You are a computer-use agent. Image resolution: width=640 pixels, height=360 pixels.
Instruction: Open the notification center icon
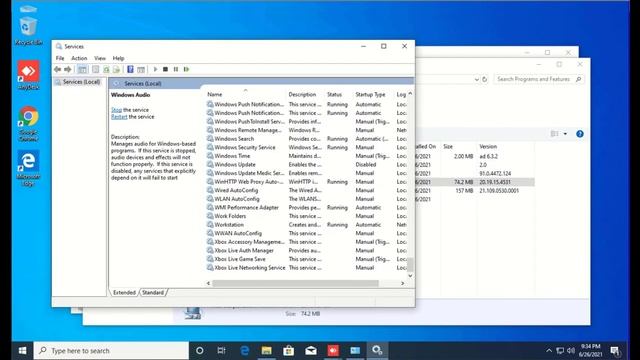click(615, 351)
